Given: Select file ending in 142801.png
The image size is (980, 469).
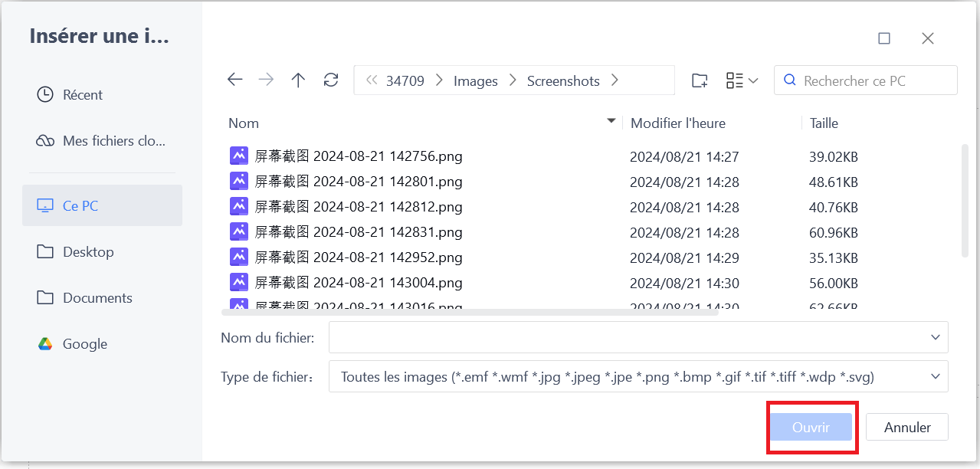Looking at the screenshot, I should click(359, 182).
